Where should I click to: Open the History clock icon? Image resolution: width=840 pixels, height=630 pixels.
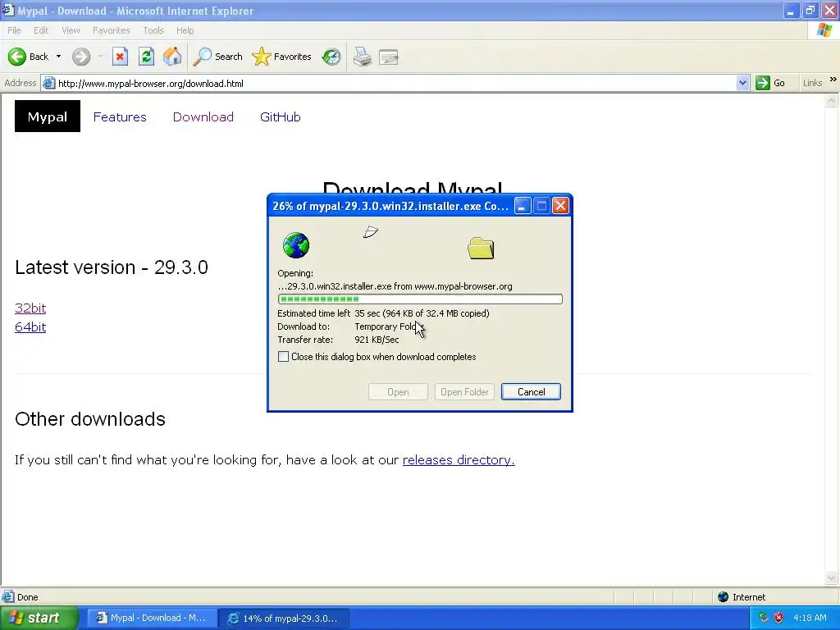click(x=331, y=57)
